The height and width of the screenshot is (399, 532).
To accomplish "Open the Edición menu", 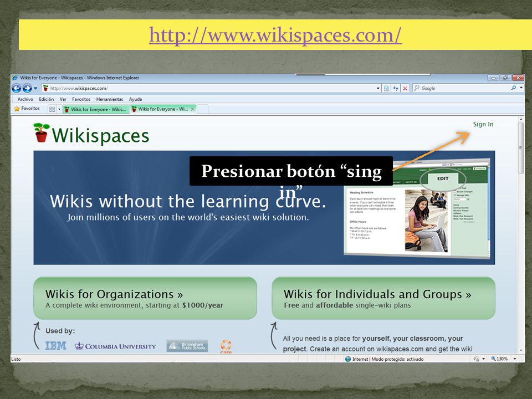I will click(46, 99).
